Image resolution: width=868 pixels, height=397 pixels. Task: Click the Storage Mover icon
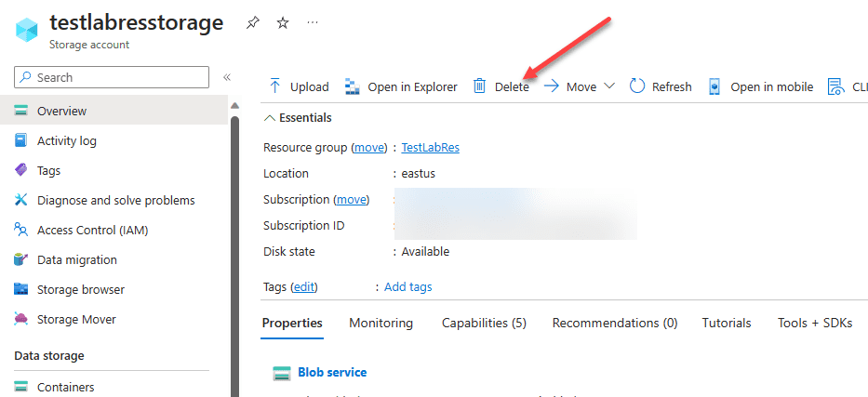(x=21, y=319)
